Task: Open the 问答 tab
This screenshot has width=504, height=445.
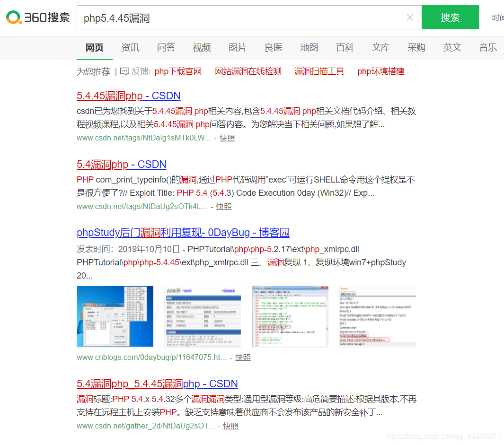Action: point(166,48)
